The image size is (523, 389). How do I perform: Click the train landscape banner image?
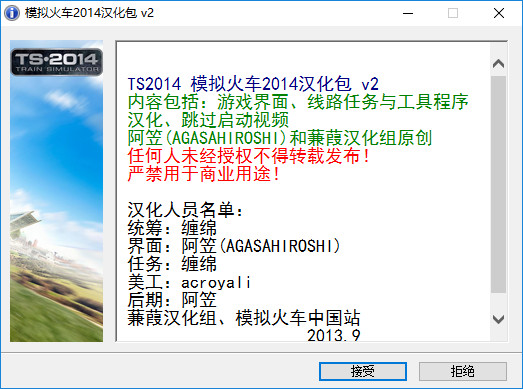56,191
